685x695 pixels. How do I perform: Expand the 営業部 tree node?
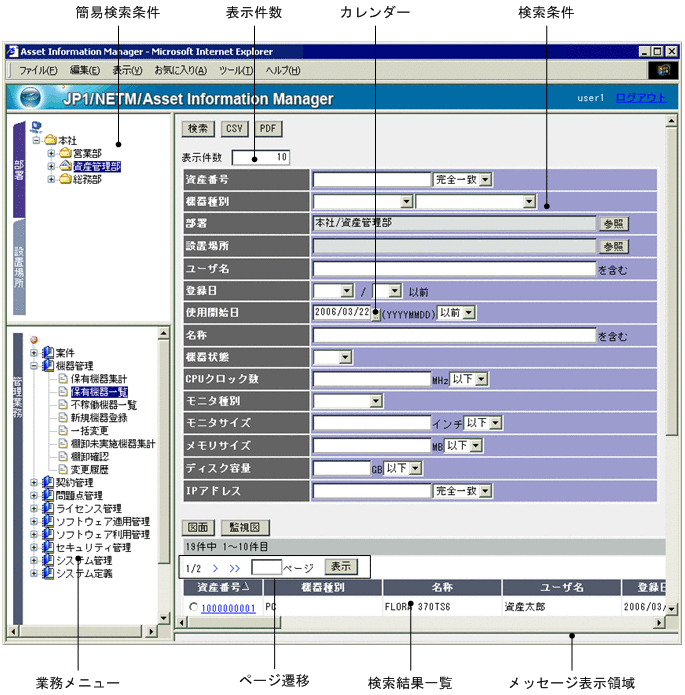[51, 153]
